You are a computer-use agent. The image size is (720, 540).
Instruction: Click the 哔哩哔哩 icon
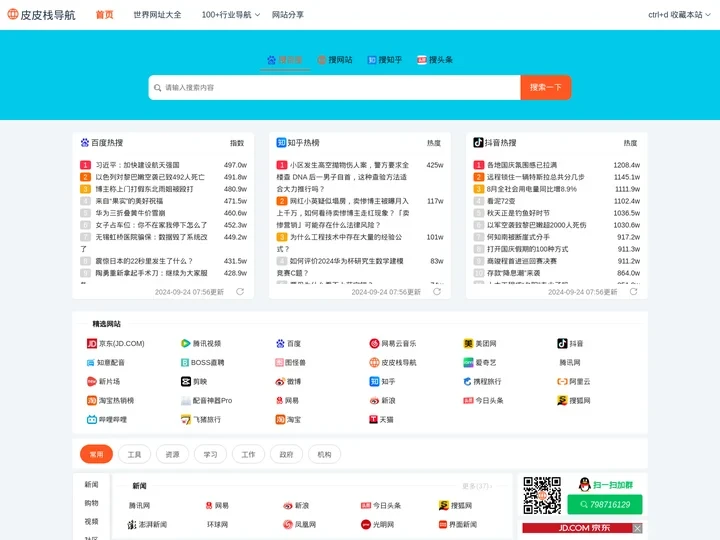(92, 420)
